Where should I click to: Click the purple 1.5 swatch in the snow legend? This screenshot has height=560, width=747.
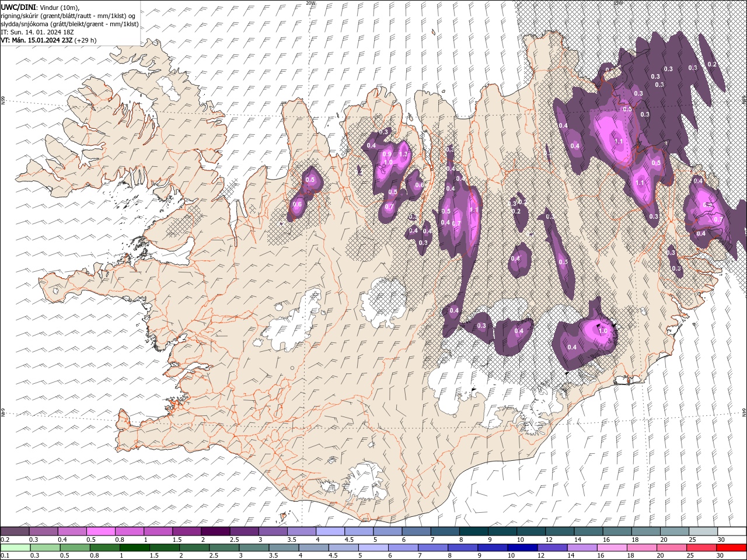coord(187,531)
